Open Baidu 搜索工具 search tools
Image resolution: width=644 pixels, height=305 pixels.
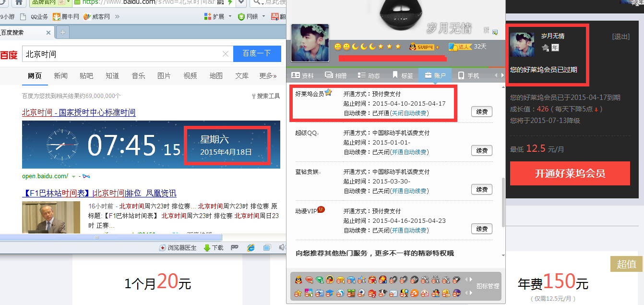coord(266,96)
